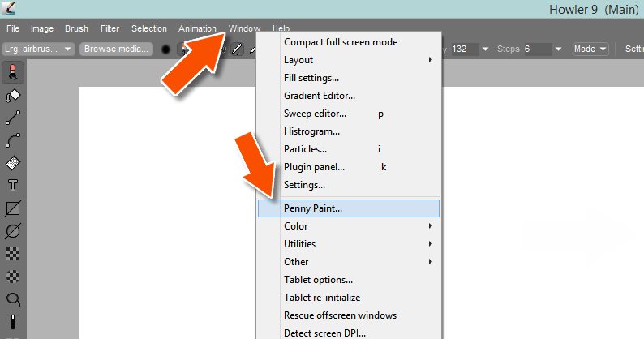Image resolution: width=644 pixels, height=339 pixels.
Task: Activate the Text tool
Action: pyautogui.click(x=13, y=186)
